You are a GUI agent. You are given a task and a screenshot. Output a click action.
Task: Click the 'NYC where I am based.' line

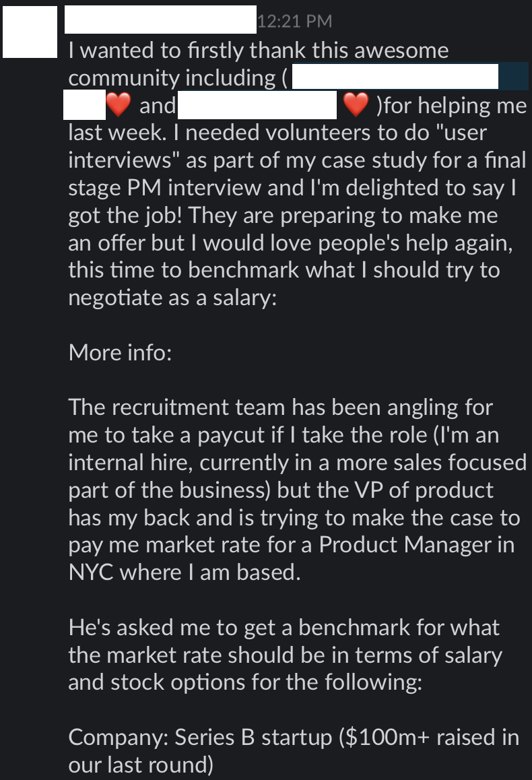[185, 572]
